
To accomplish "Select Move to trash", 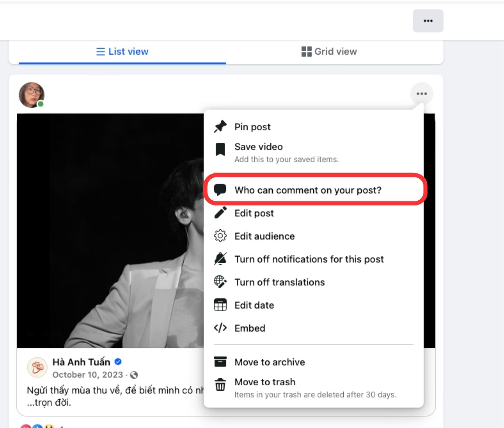I will pyautogui.click(x=314, y=387).
